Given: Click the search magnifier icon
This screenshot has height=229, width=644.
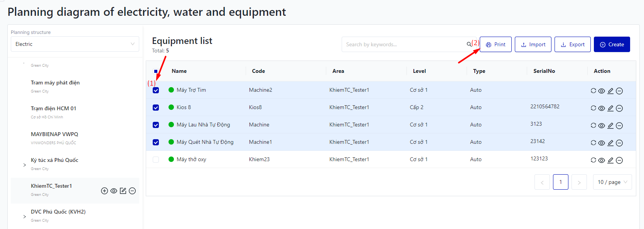Looking at the screenshot, I should tap(469, 44).
